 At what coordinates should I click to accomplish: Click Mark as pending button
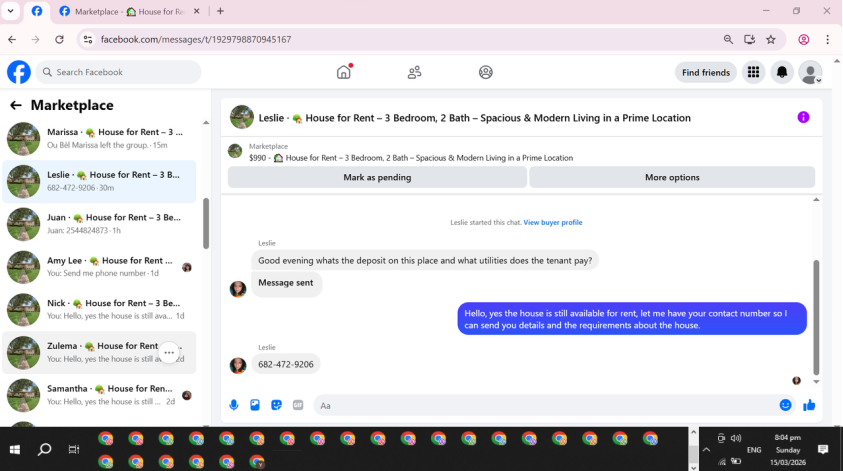[377, 177]
